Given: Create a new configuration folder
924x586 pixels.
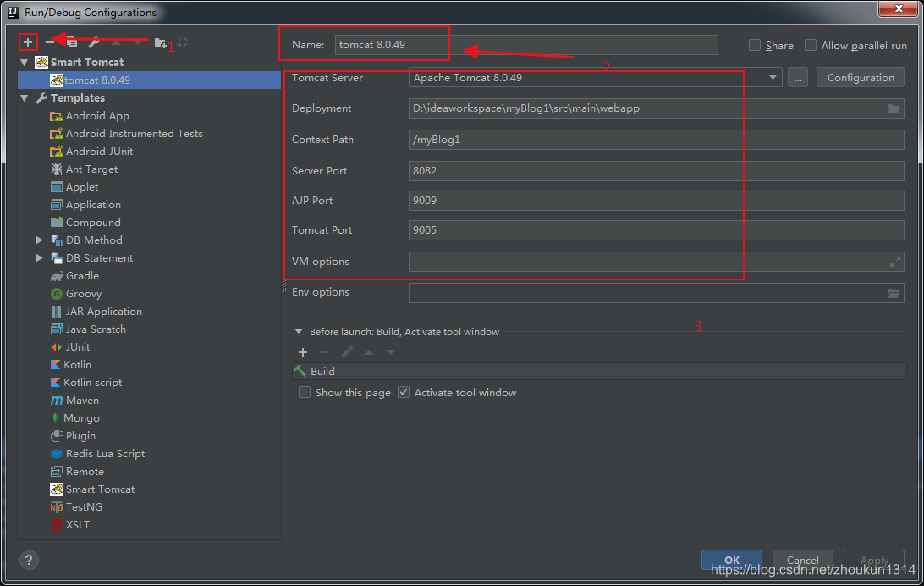Looking at the screenshot, I should pyautogui.click(x=160, y=42).
